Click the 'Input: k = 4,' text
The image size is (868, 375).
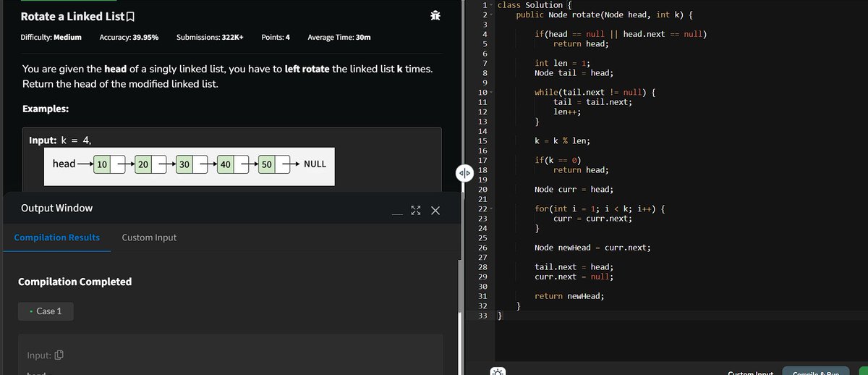(x=60, y=140)
